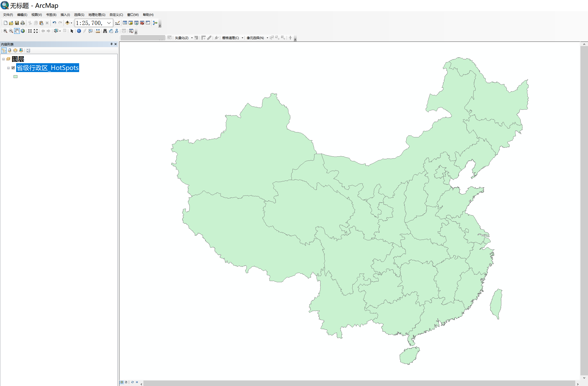The width and height of the screenshot is (588, 386).
Task: Click the 矢量化(Z) toolbar button
Action: (x=182, y=38)
